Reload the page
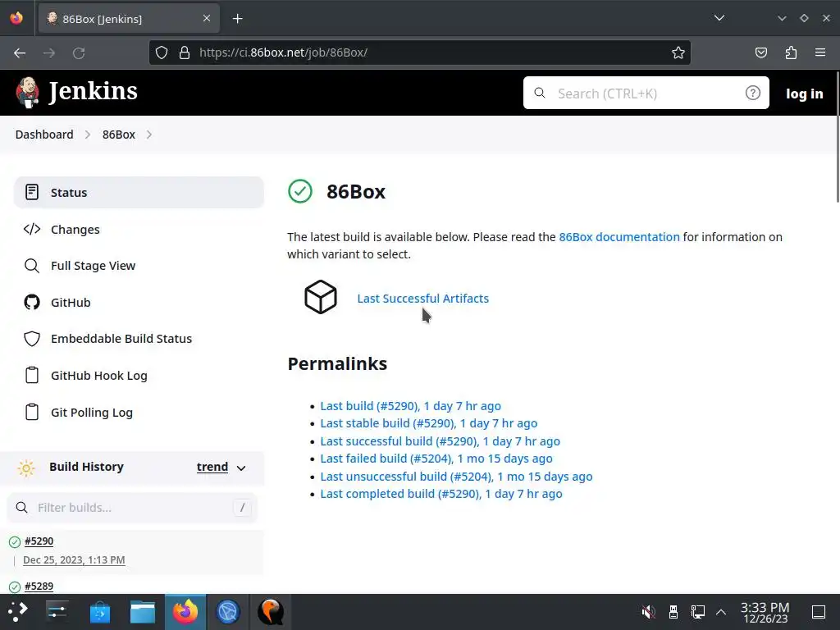 pyautogui.click(x=79, y=53)
